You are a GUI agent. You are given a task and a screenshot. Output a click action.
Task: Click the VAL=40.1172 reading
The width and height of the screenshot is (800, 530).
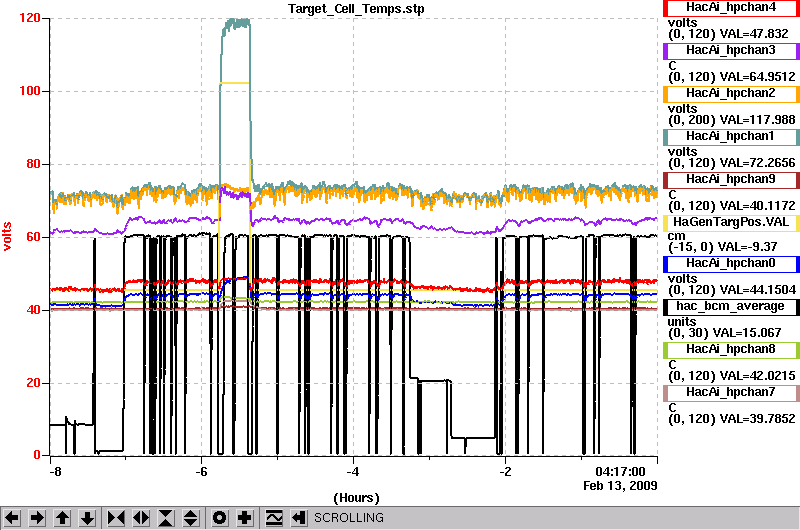[x=757, y=206]
